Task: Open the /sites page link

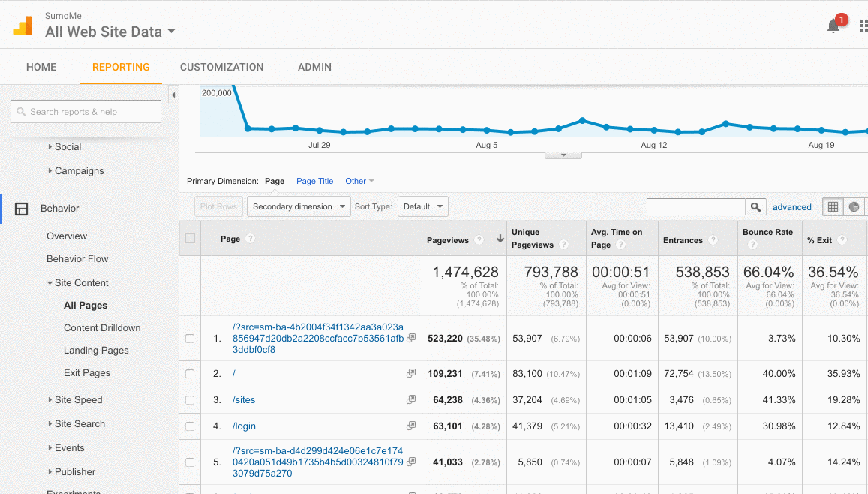Action: pyautogui.click(x=244, y=400)
